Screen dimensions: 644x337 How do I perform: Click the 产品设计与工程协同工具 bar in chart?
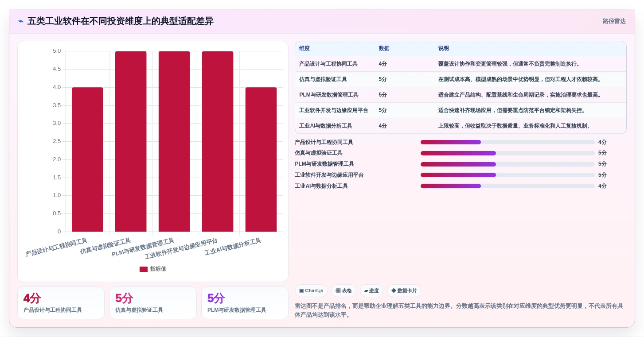point(87,159)
